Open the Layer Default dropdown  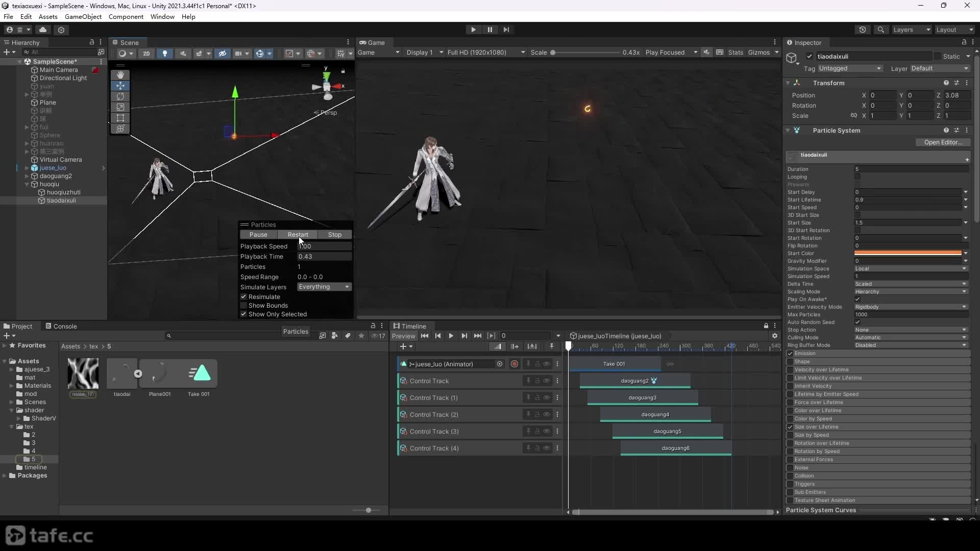click(x=940, y=68)
